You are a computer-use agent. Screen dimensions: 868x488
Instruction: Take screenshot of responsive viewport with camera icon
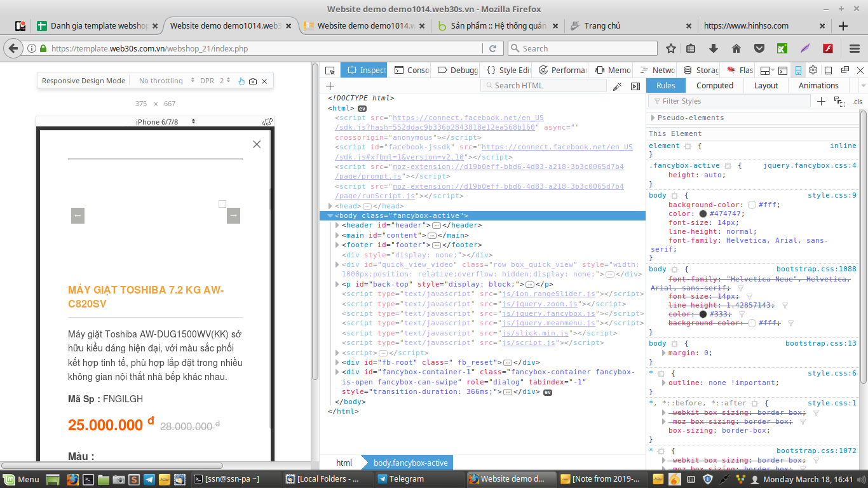point(253,81)
